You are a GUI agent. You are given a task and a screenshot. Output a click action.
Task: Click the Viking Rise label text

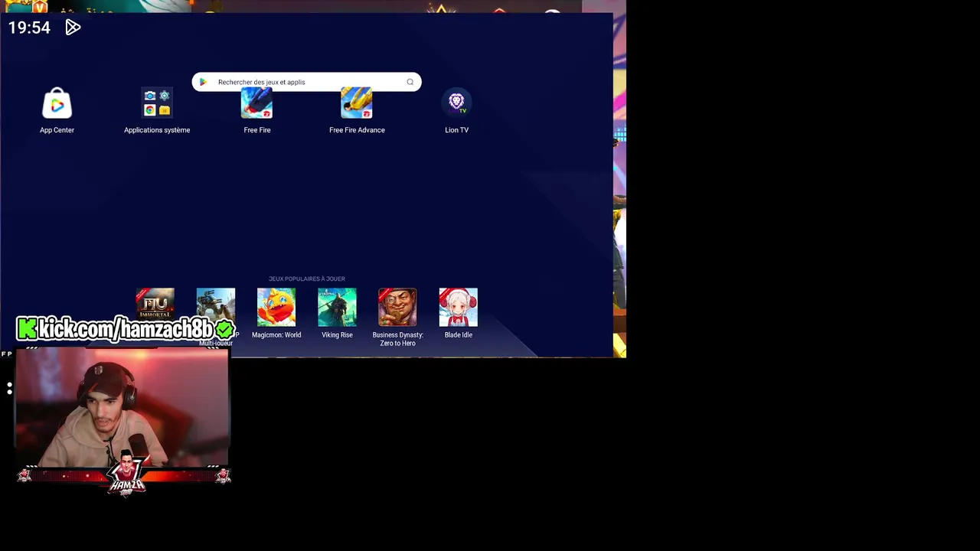click(x=337, y=335)
